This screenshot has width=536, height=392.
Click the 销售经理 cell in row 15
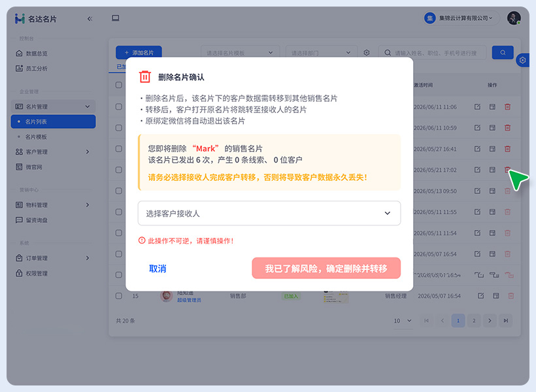click(x=396, y=296)
